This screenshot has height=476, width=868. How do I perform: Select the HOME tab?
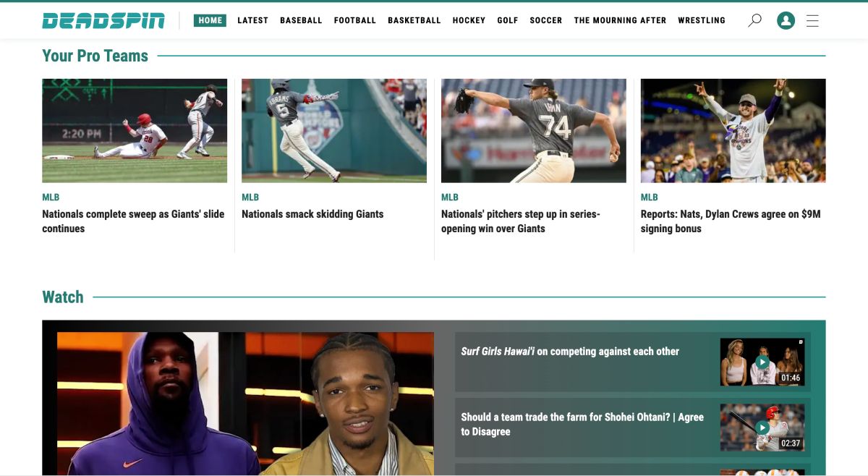point(210,20)
